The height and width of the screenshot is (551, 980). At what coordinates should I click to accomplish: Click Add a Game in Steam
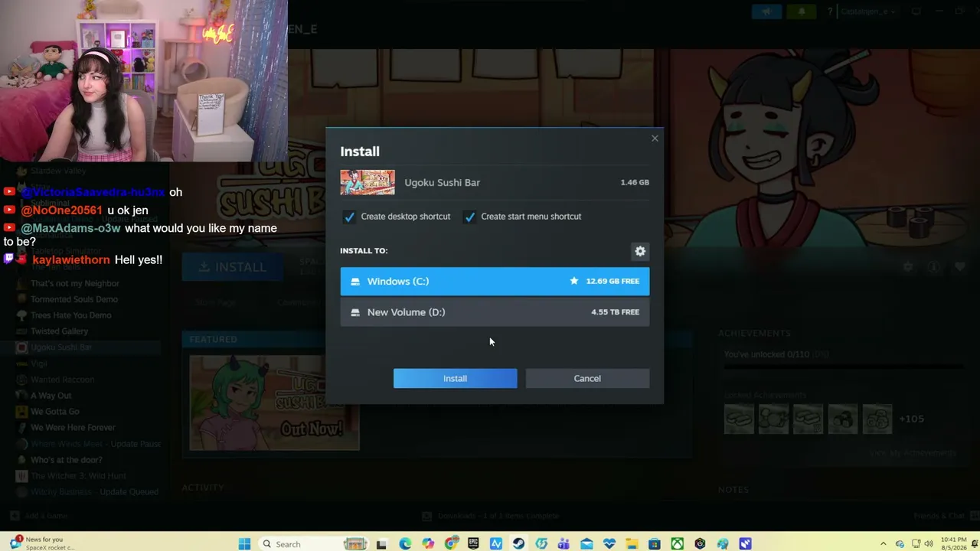tap(41, 516)
